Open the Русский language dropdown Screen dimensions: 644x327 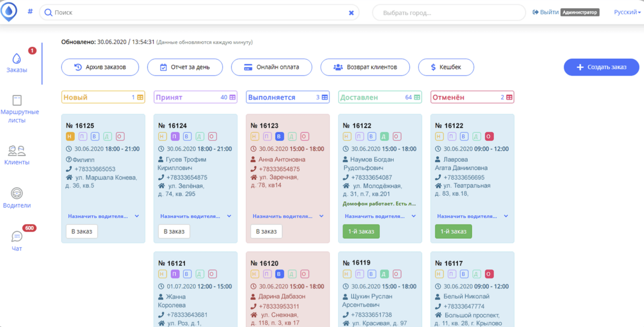(627, 12)
